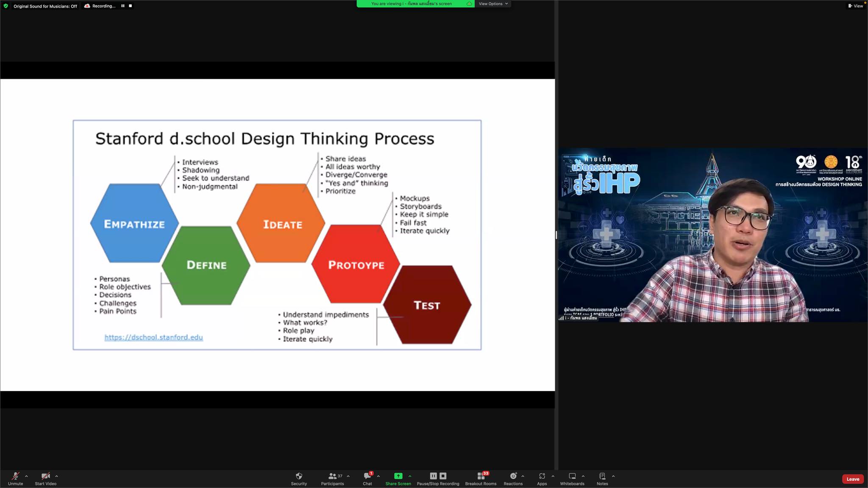This screenshot has width=868, height=488.
Task: Pause the recording from the top bar
Action: pos(123,6)
